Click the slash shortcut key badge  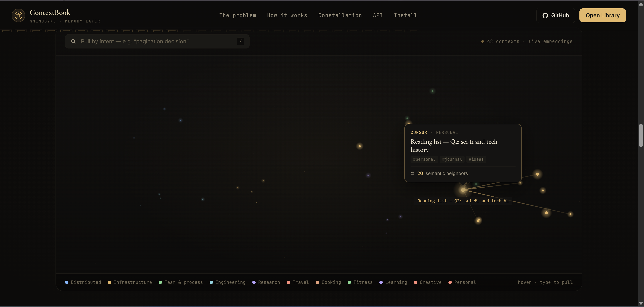coord(240,41)
